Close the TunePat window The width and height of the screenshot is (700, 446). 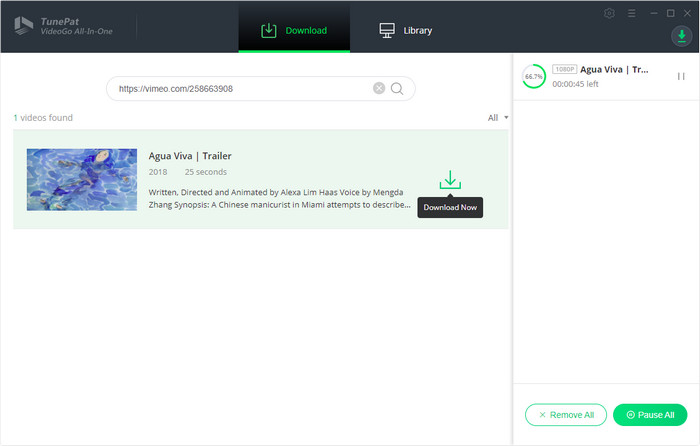tap(688, 13)
